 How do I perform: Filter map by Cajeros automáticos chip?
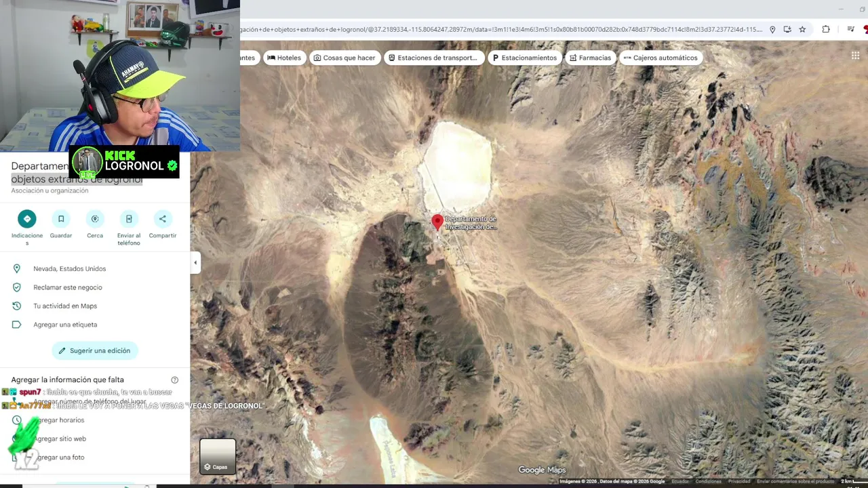tap(661, 58)
